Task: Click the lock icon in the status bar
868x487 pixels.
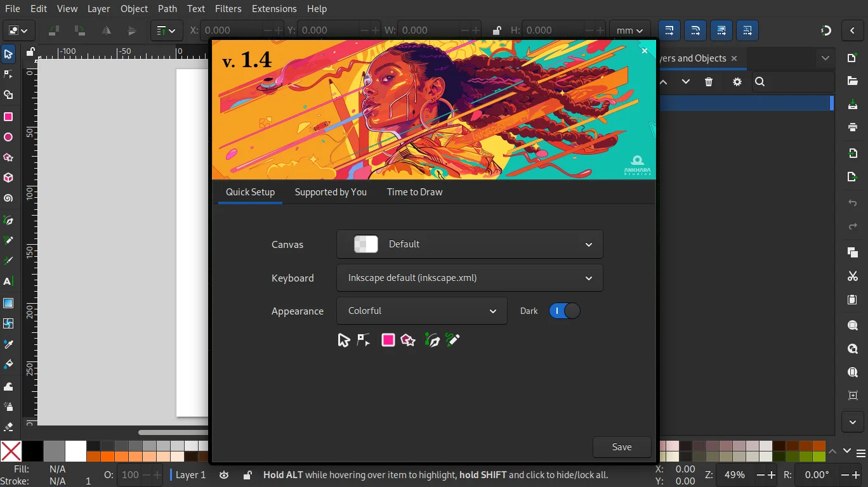Action: [x=247, y=474]
